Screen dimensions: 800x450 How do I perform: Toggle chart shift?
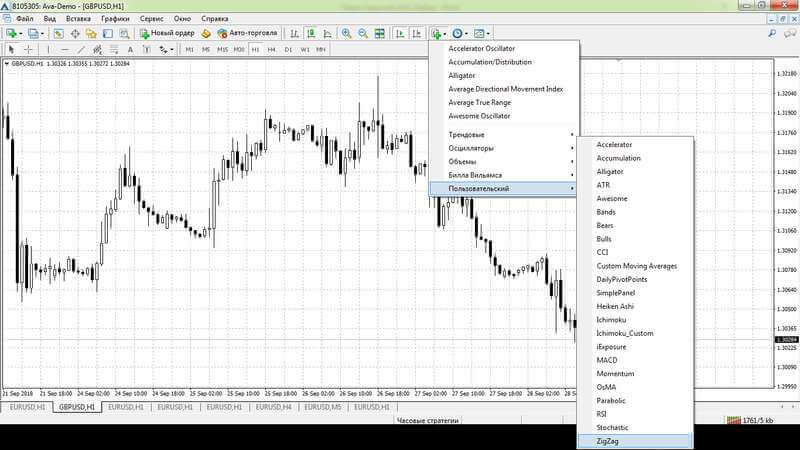pos(416,34)
